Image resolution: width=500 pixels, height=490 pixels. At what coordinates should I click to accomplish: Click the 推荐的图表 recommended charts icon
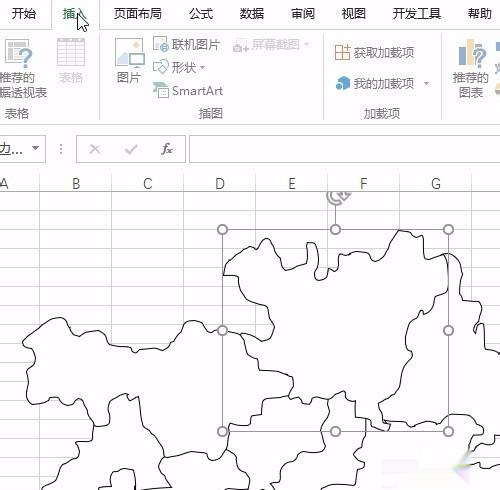(x=471, y=53)
